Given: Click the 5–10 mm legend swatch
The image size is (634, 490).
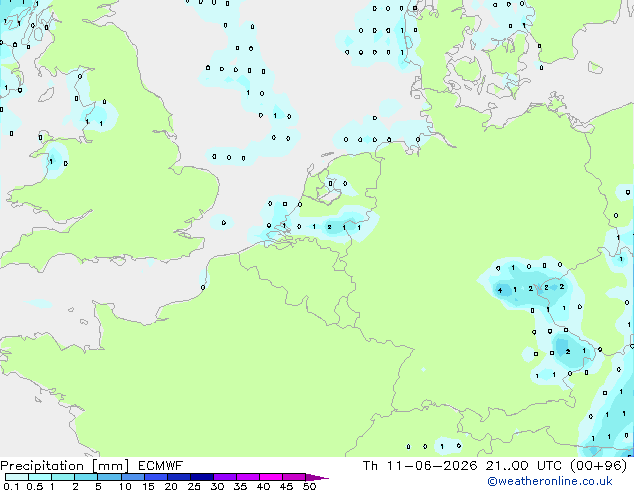Looking at the screenshot, I should click(109, 477).
